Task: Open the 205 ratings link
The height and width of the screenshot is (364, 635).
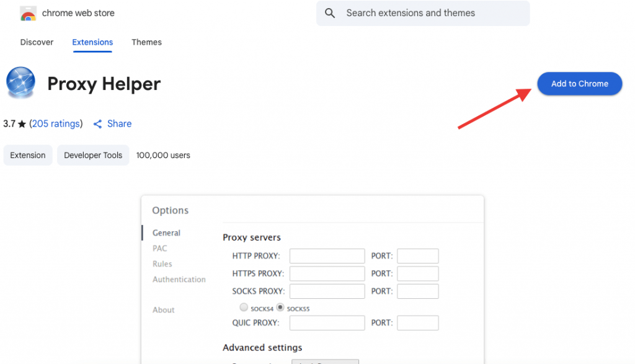Action: point(56,124)
